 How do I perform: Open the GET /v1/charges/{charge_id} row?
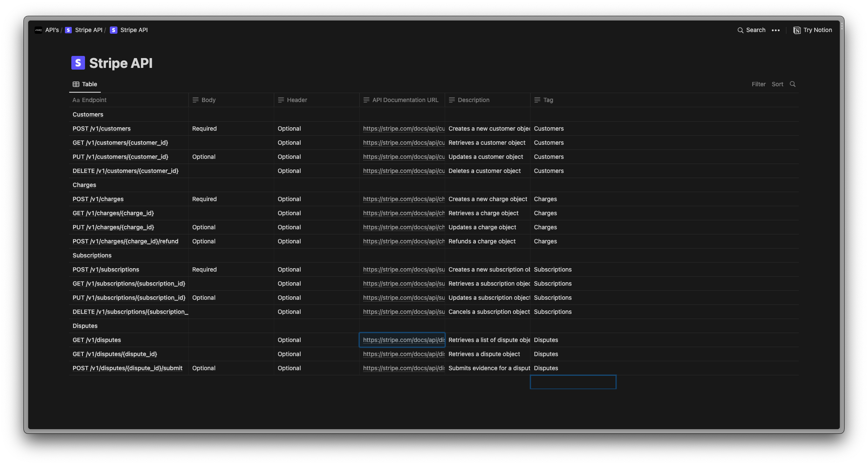(113, 213)
